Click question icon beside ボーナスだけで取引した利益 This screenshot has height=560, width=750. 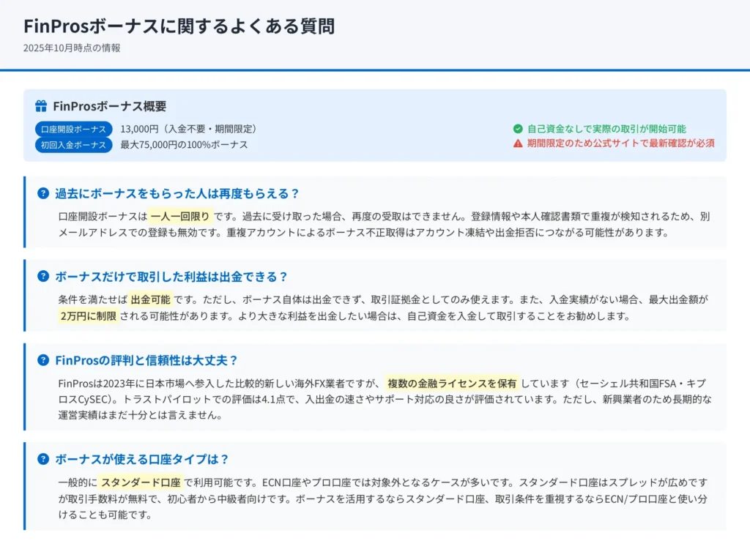pos(43,277)
